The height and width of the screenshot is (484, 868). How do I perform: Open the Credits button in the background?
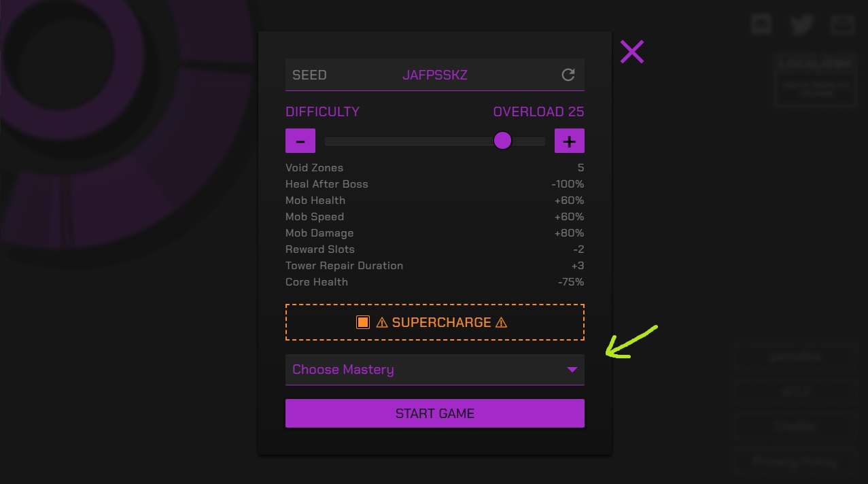click(795, 427)
